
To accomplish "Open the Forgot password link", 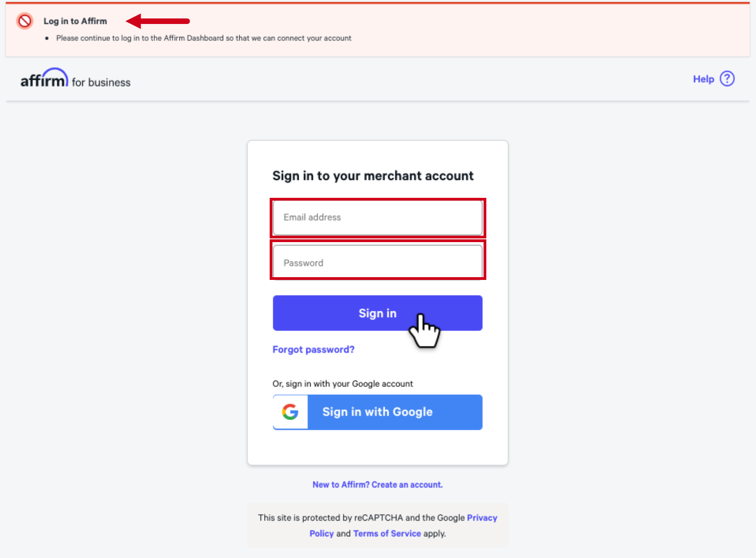I will [x=313, y=349].
